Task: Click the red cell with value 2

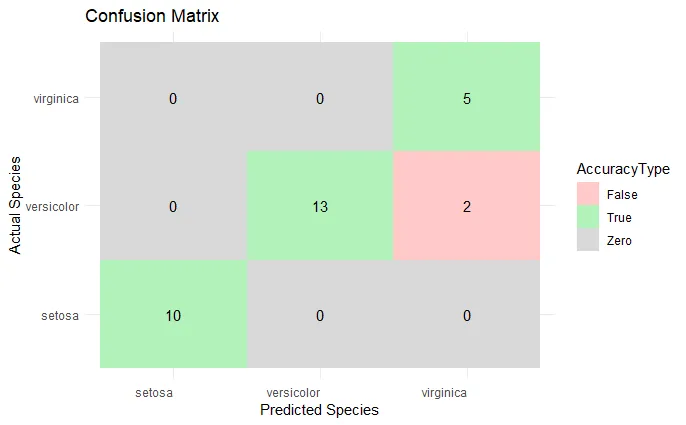Action: tap(467, 206)
